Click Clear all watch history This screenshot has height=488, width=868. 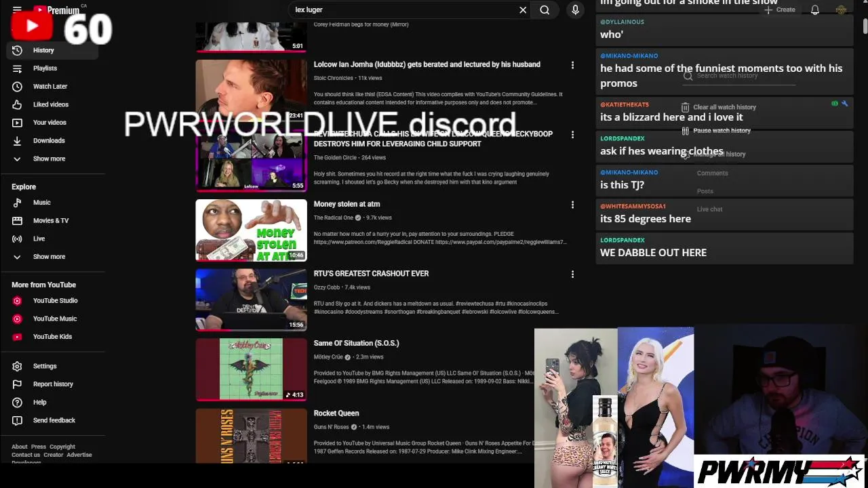pos(718,107)
